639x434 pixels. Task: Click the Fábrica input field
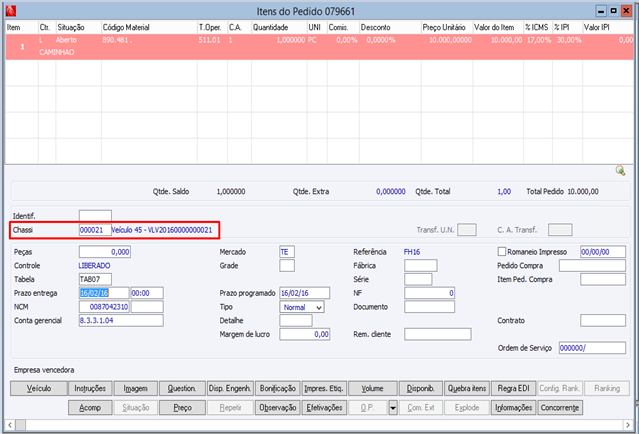421,266
